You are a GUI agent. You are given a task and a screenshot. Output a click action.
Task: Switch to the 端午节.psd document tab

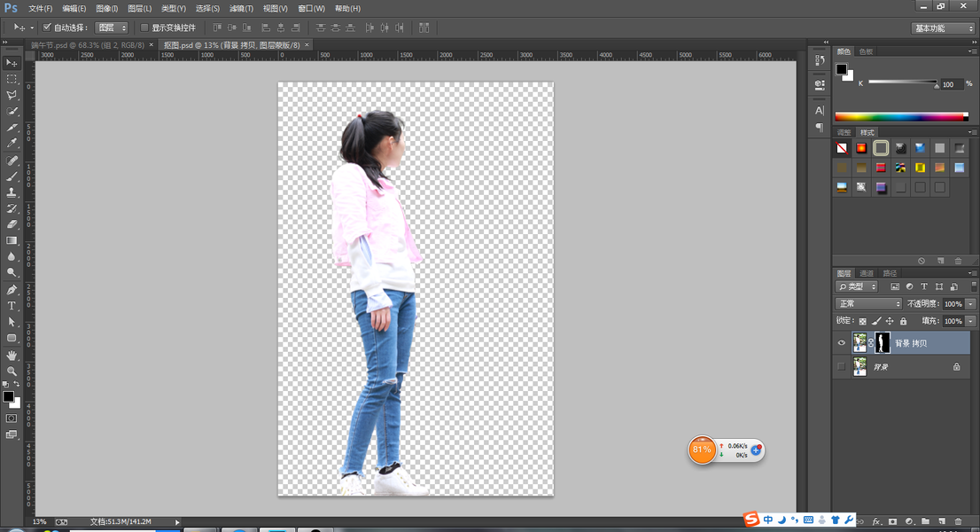pos(88,45)
